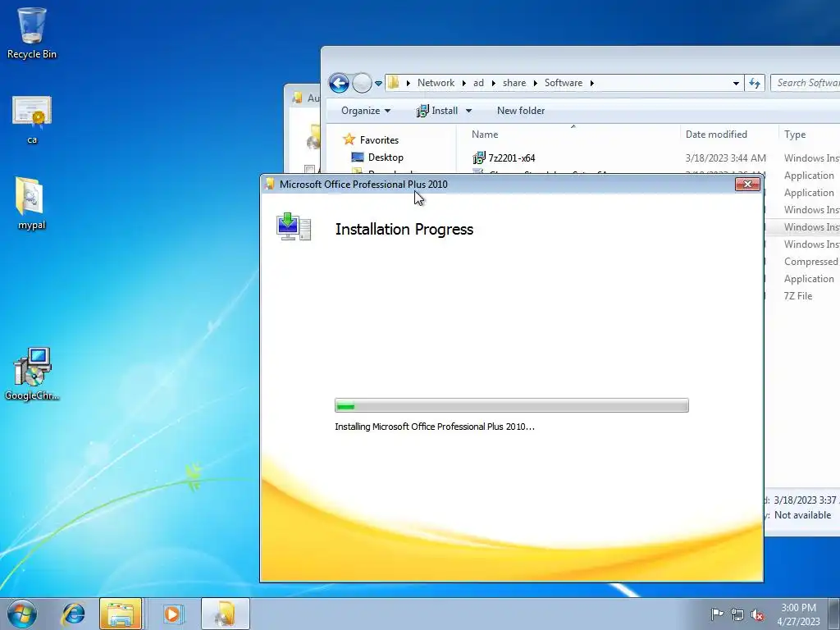Click the 'Compressed' type cell
840x630 pixels.
coord(811,262)
